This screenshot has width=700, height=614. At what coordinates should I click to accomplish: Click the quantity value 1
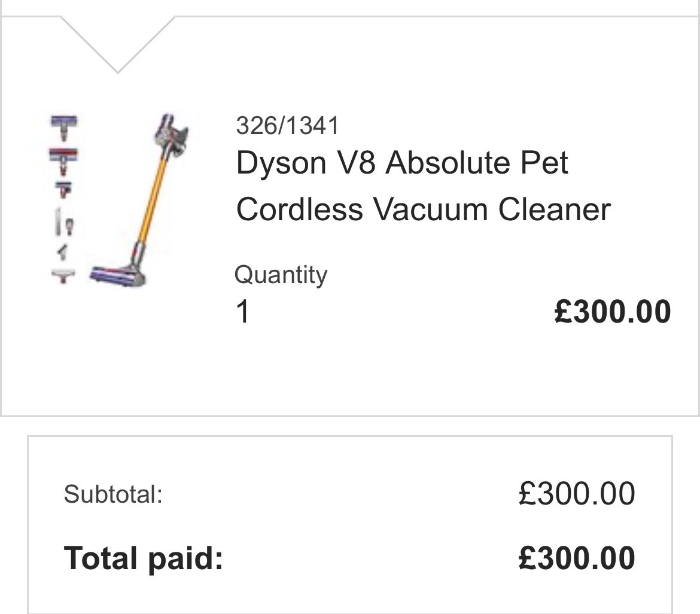point(242,312)
